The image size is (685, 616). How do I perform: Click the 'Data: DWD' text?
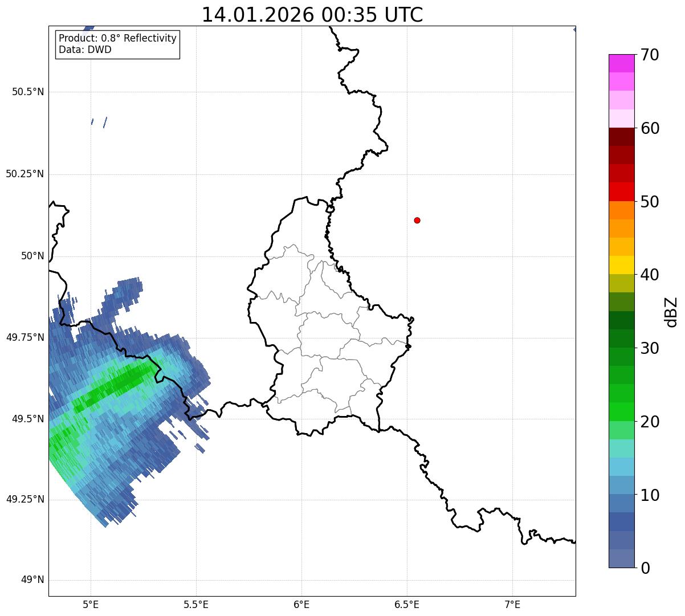tap(85, 50)
